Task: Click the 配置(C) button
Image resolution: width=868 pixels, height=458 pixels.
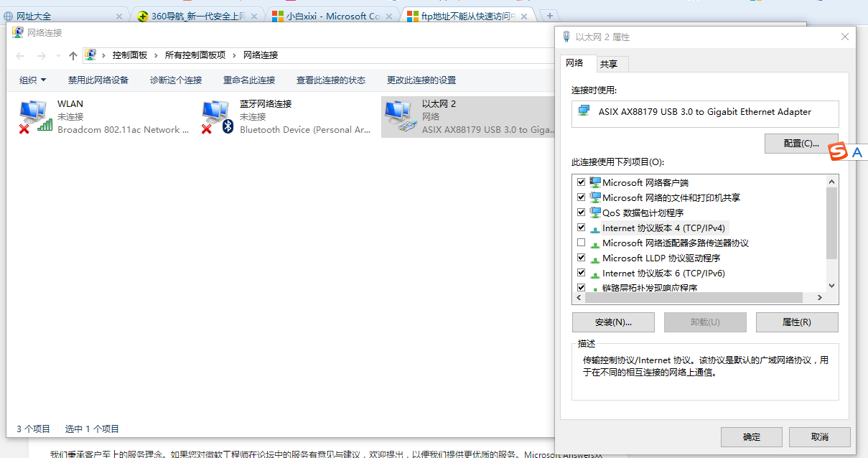Action: click(x=801, y=143)
